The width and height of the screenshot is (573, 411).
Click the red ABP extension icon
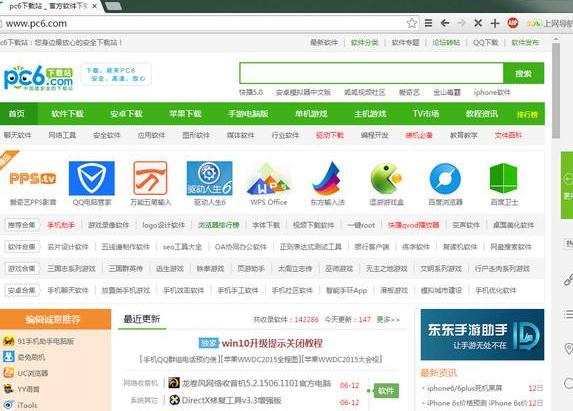pyautogui.click(x=513, y=23)
